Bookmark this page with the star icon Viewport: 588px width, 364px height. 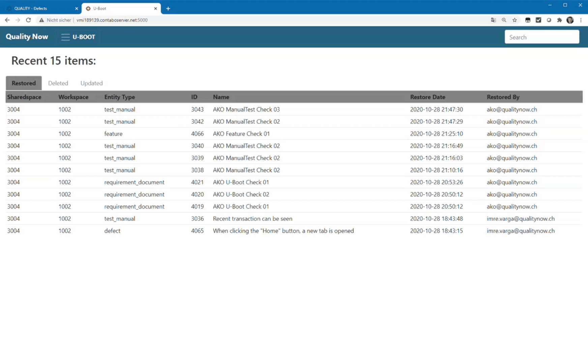click(514, 20)
